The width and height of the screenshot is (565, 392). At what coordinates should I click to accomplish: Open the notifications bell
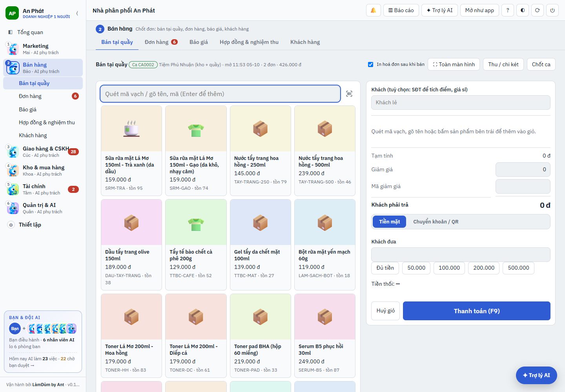pyautogui.click(x=373, y=10)
